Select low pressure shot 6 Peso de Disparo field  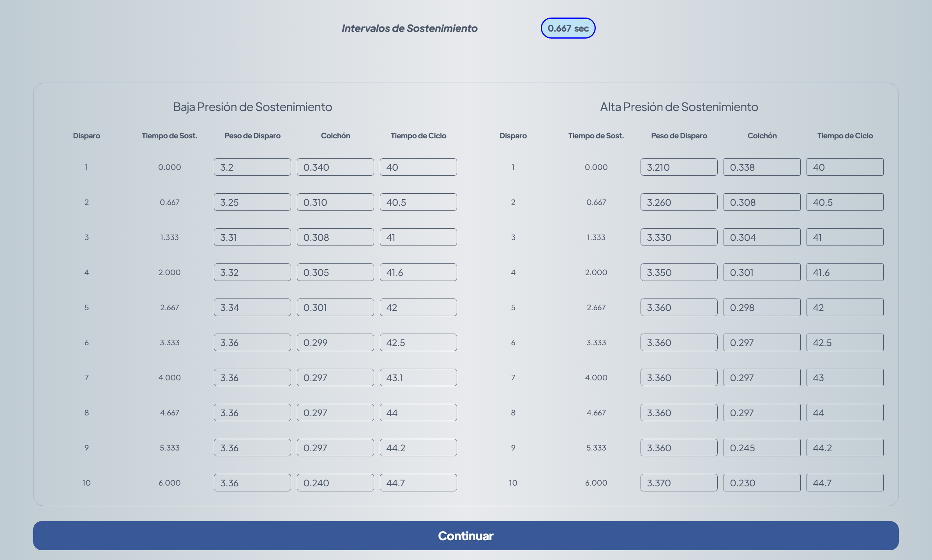click(x=252, y=343)
